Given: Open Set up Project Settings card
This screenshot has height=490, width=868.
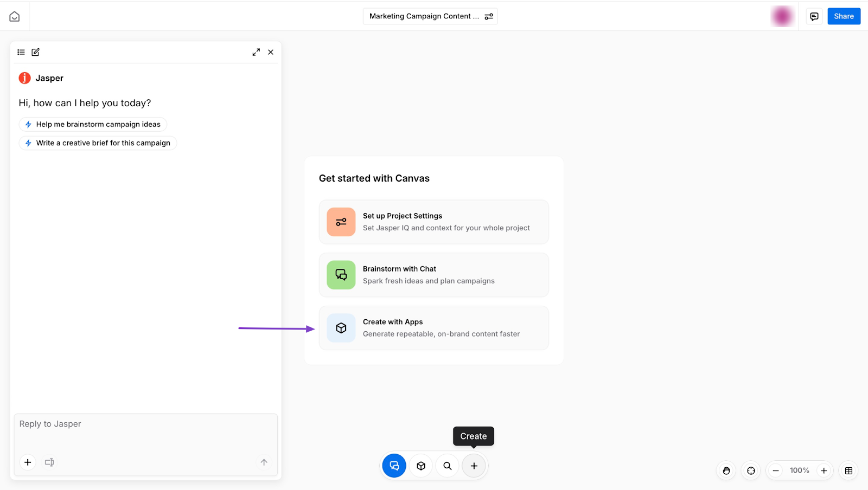Looking at the screenshot, I should (434, 222).
